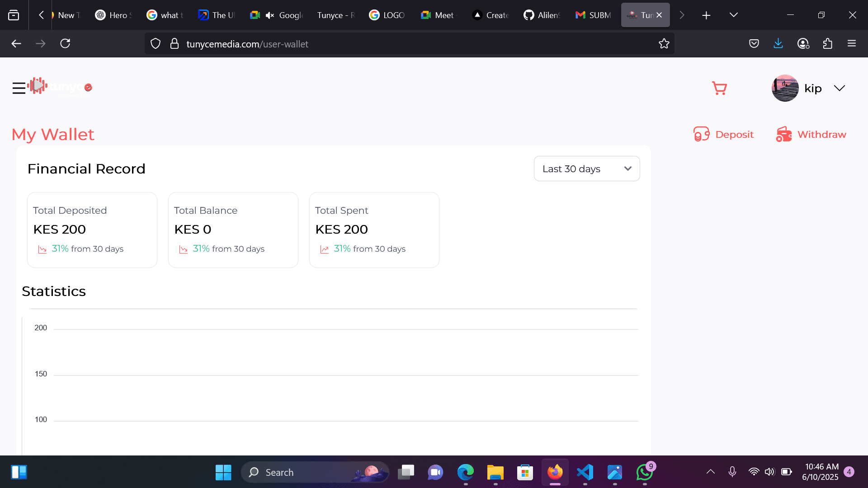Launch Microsoft Edge from taskbar

[465, 472]
